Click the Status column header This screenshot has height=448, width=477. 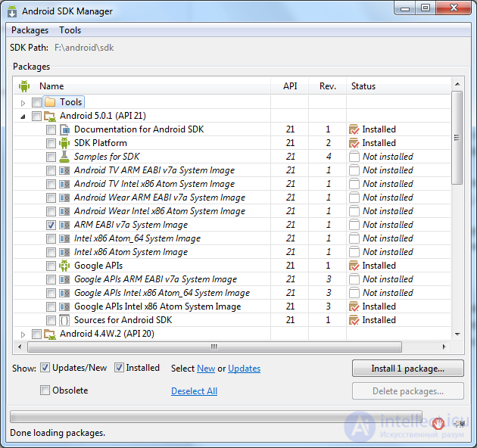[x=398, y=86]
